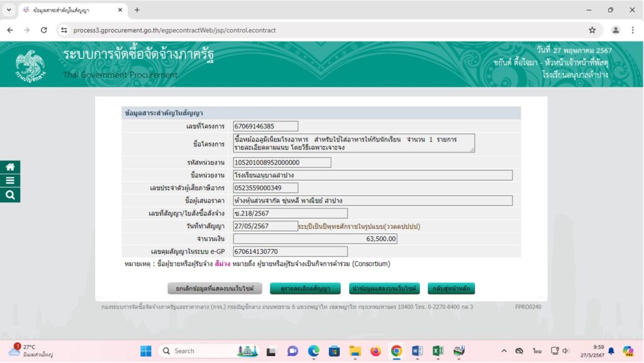644x363 pixels.
Task: Open the browser profile icon
Action: (615, 30)
